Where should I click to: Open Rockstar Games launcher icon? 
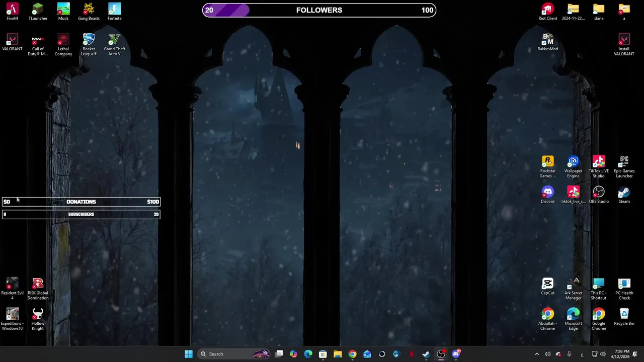click(547, 167)
